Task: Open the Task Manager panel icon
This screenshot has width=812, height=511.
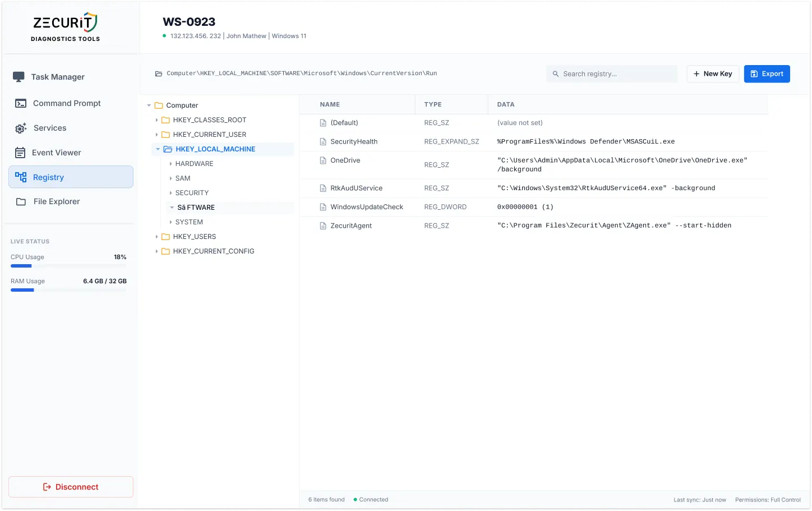Action: click(x=19, y=77)
